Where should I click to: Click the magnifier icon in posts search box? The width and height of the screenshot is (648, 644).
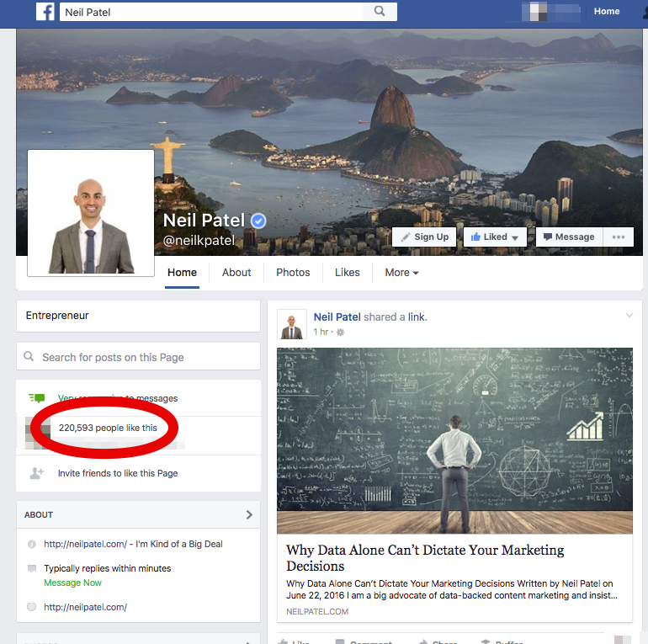(x=29, y=356)
